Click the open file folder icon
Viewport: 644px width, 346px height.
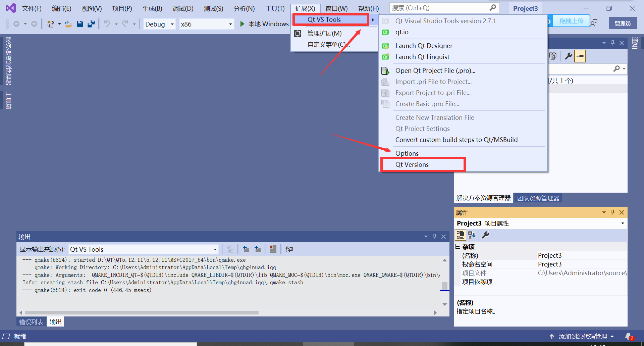[68, 24]
